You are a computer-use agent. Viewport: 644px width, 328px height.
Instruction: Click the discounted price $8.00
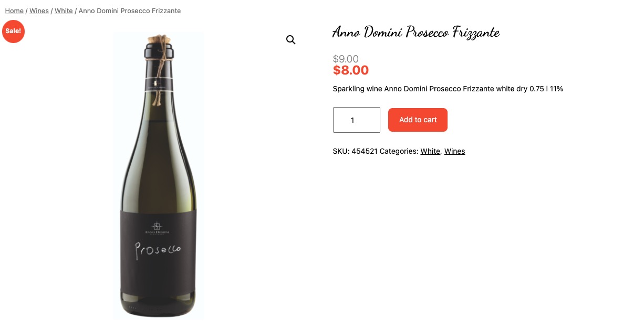click(x=350, y=70)
